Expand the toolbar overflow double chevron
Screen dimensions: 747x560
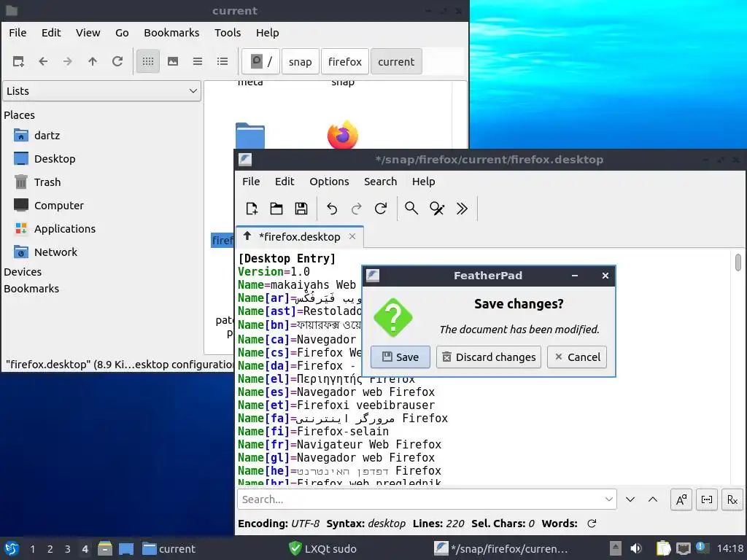tap(462, 209)
